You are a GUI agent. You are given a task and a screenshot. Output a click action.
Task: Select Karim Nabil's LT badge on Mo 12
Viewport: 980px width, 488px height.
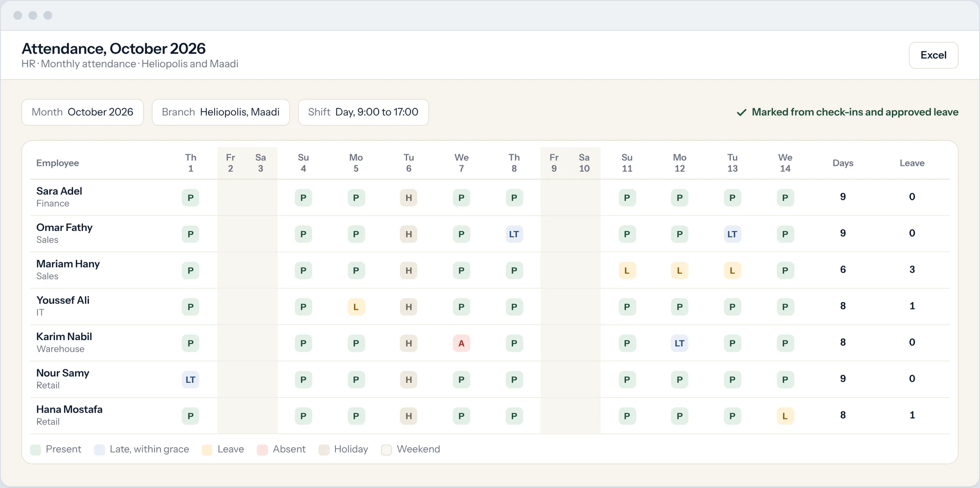pyautogui.click(x=679, y=343)
